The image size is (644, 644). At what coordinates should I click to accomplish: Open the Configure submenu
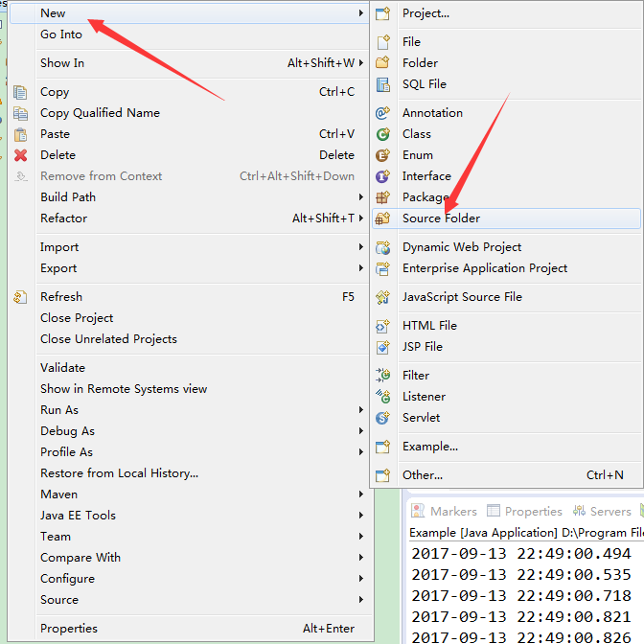click(x=190, y=579)
